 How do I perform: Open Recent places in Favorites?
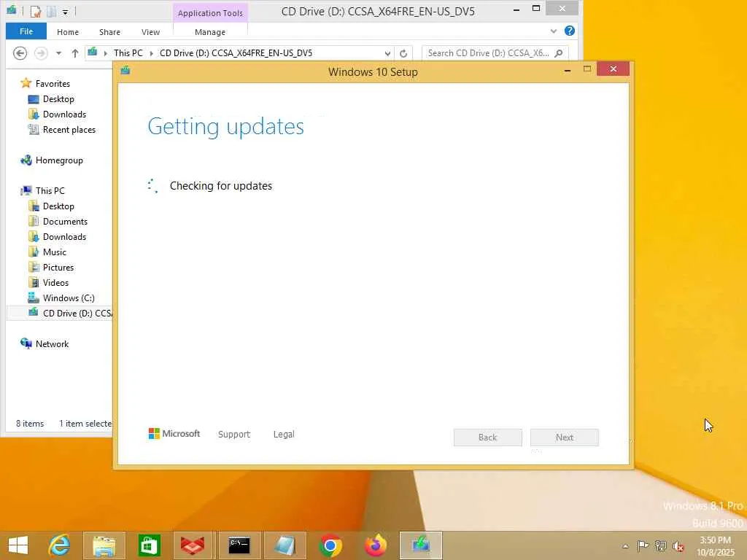point(69,130)
